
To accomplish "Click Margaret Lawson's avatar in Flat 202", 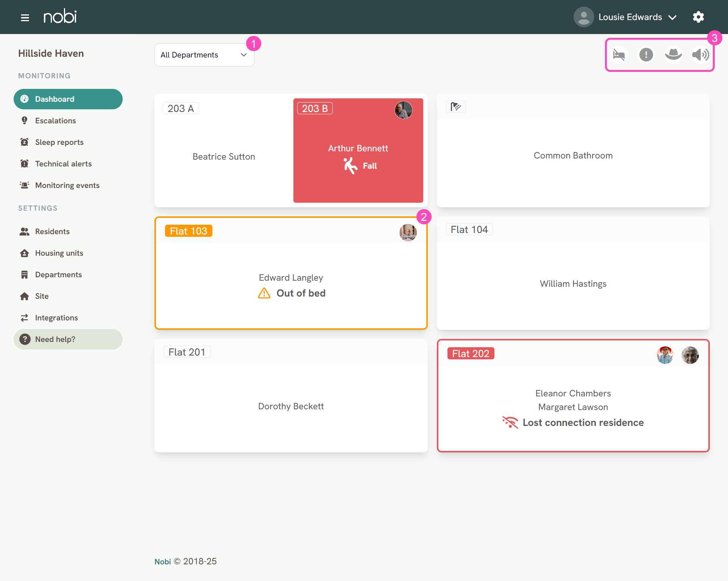I will click(690, 355).
